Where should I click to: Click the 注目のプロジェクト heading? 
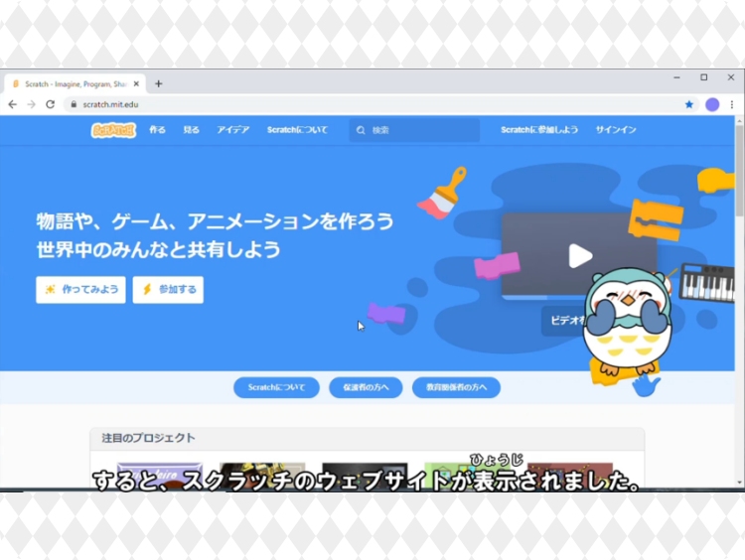pos(148,438)
